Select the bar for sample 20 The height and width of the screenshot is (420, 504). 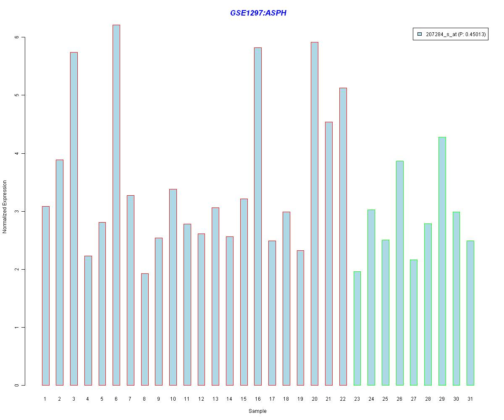(315, 214)
